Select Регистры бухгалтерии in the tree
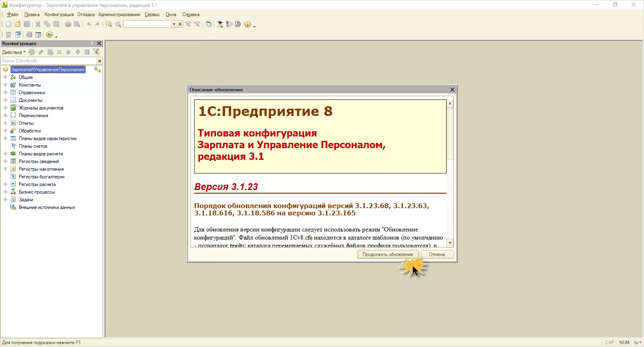Image resolution: width=644 pixels, height=347 pixels. click(41, 177)
